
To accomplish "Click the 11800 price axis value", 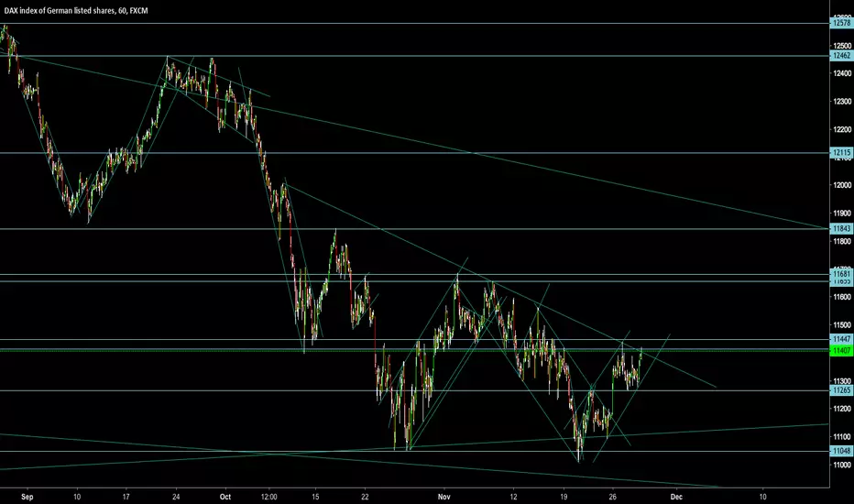I will click(841, 241).
